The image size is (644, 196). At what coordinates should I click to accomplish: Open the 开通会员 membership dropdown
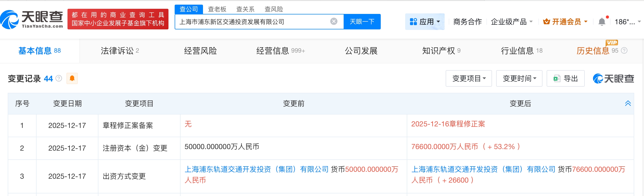click(565, 22)
